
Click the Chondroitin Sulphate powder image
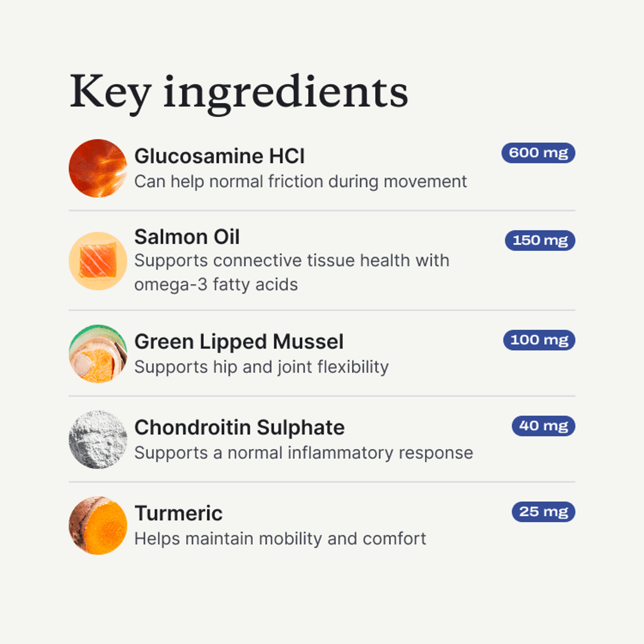[98, 439]
